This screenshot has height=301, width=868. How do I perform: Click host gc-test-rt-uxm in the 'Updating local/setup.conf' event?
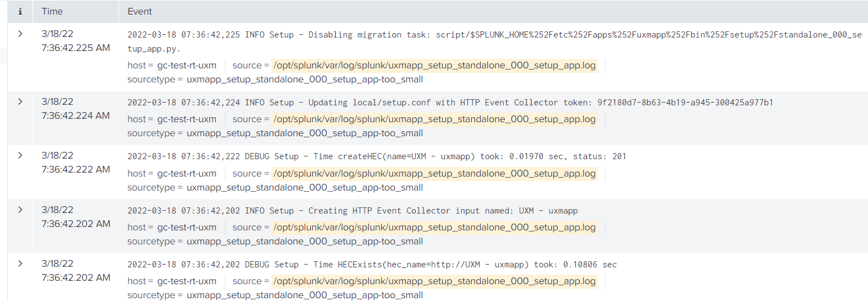coord(186,119)
